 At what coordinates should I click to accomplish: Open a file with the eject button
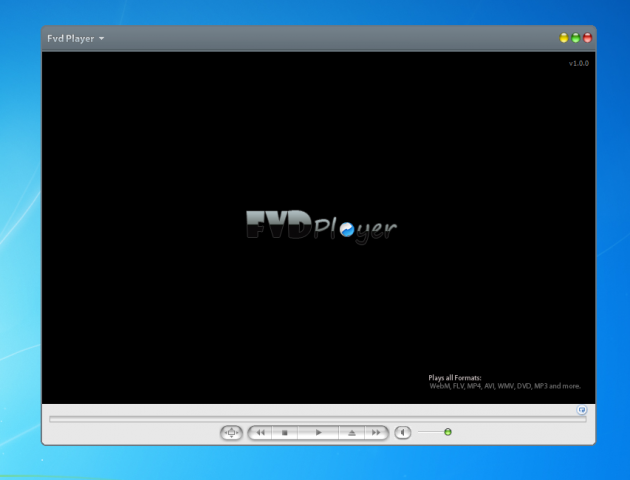pos(352,433)
